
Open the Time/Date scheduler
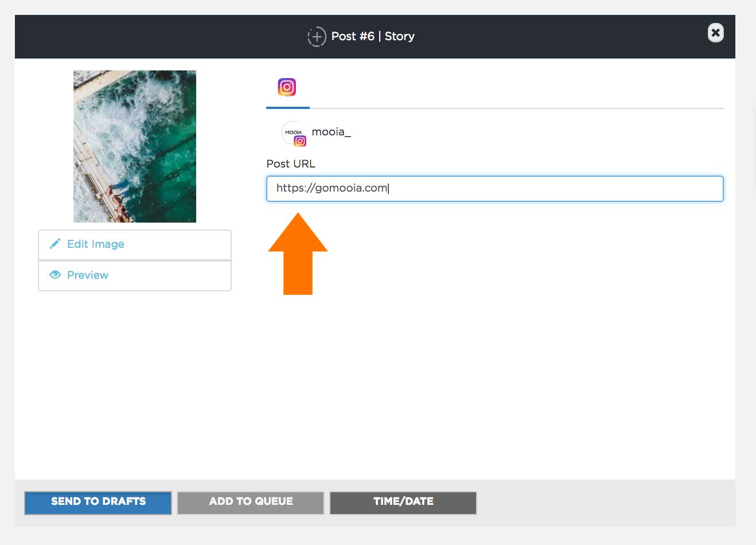(x=403, y=501)
